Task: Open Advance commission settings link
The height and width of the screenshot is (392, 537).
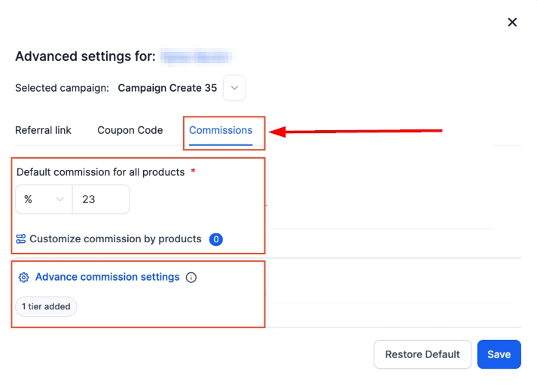Action: (107, 277)
